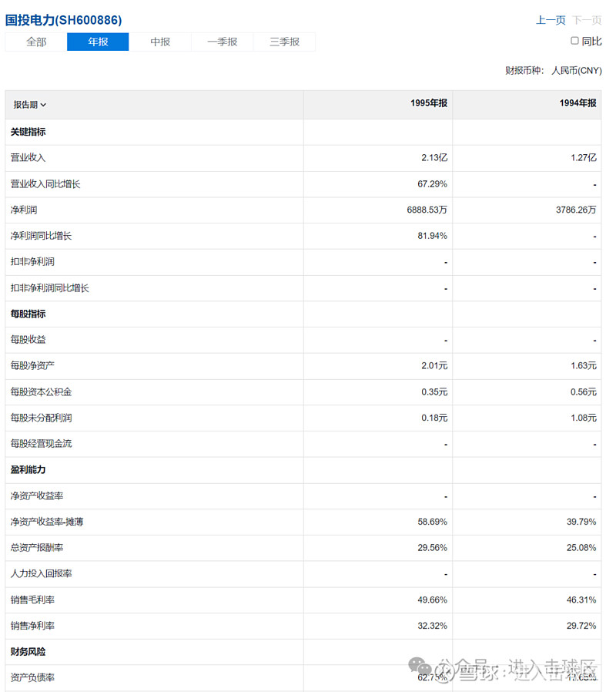Select the 29.56% value
The image size is (616, 692).
click(432, 548)
